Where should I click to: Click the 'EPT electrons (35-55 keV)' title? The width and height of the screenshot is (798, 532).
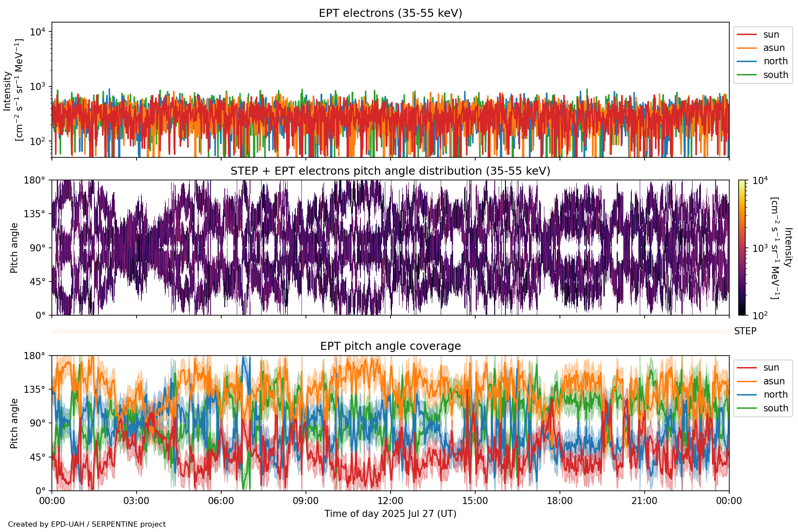click(390, 13)
